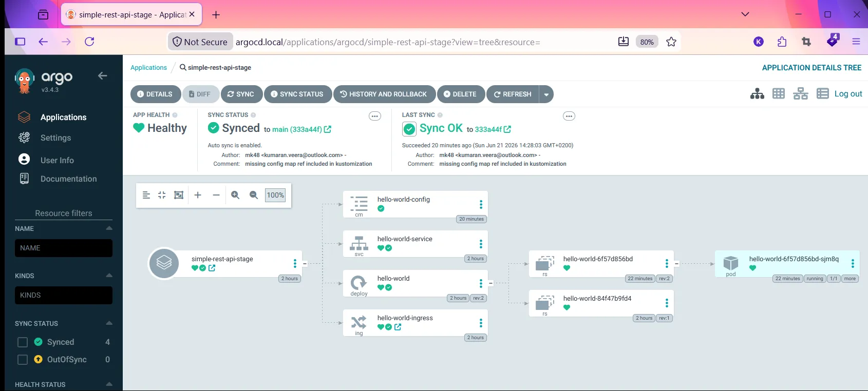Click the plus expand icon in graph toolbar
This screenshot has height=391, width=868.
pyautogui.click(x=198, y=195)
